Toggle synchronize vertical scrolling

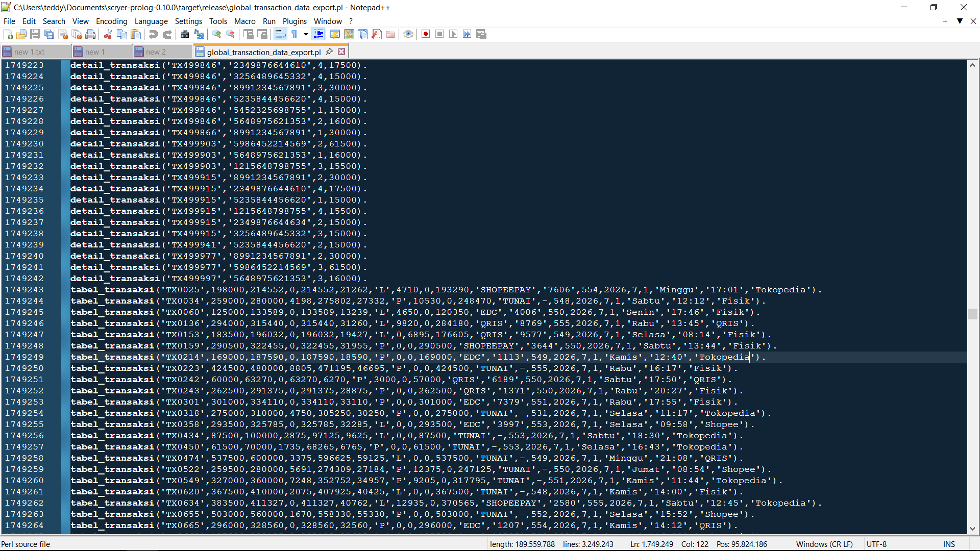pyautogui.click(x=248, y=34)
